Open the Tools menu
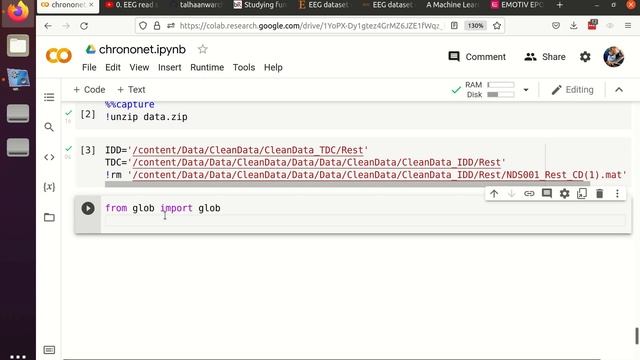This screenshot has height=360, width=640. (244, 67)
